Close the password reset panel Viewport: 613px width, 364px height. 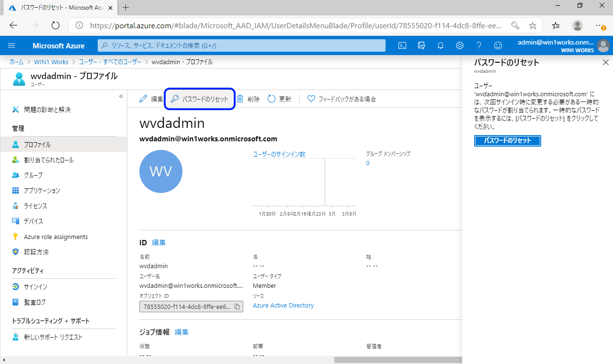(606, 62)
